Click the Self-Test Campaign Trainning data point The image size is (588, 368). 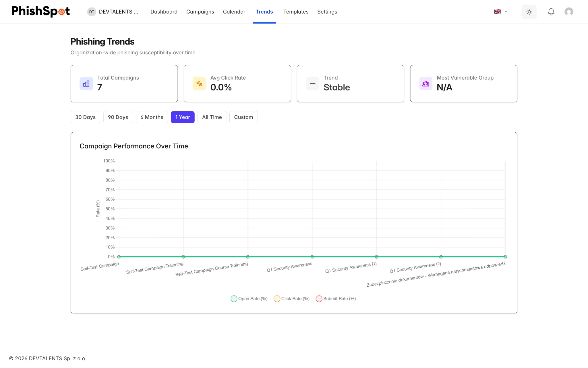click(x=183, y=257)
